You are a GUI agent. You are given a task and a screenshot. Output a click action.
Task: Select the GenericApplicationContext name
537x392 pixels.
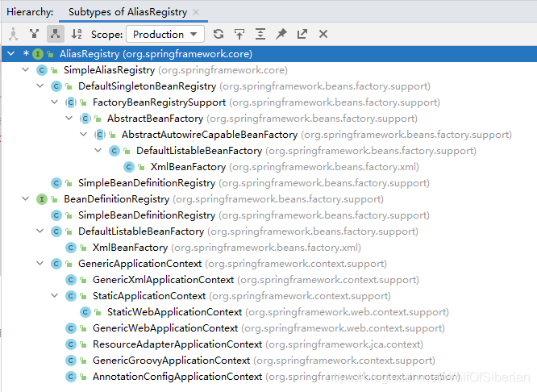pyautogui.click(x=139, y=263)
